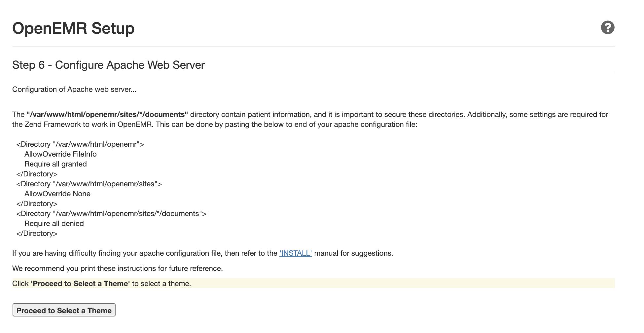Click the print instructions recommendation sentence
The width and height of the screenshot is (644, 333).
[117, 269]
